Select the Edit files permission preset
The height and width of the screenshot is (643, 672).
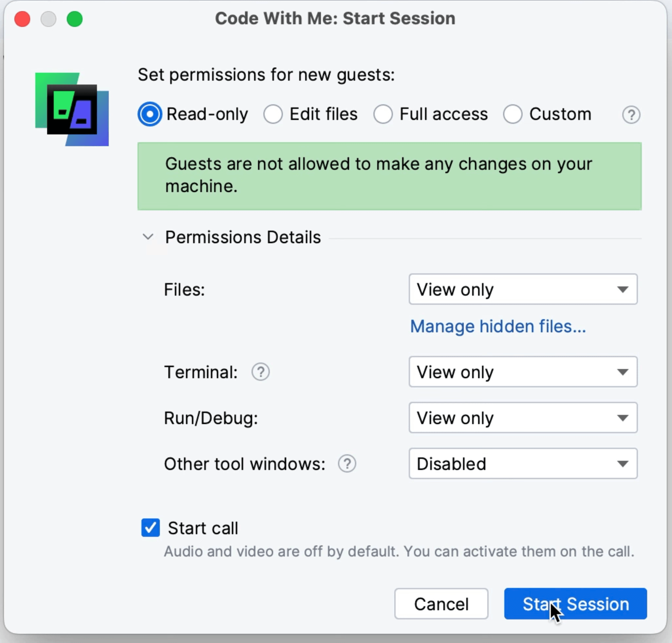pos(273,114)
